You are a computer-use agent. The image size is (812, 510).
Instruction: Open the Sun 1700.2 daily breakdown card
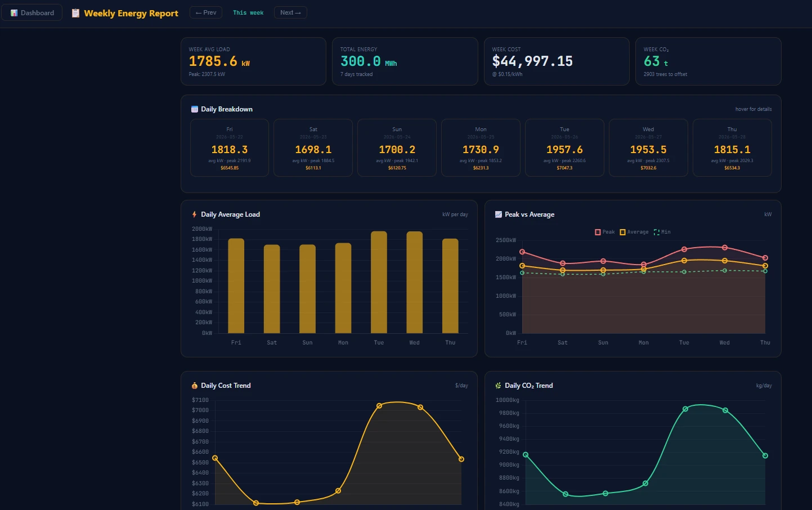tap(397, 148)
